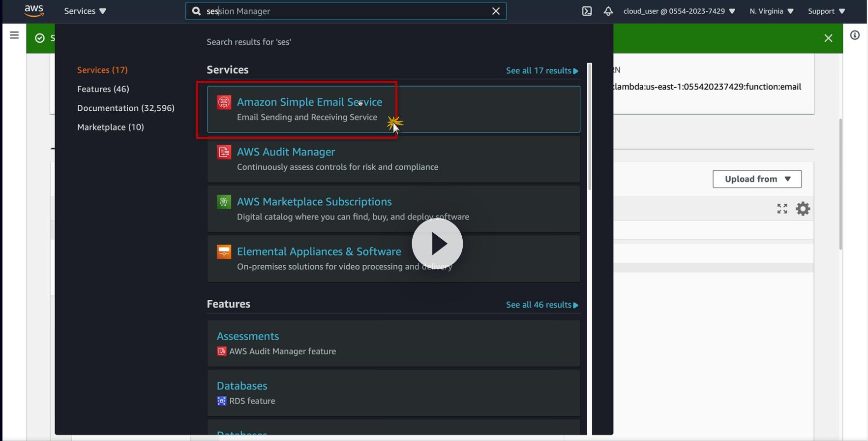
Task: Expand the Services dropdown menu
Action: [85, 11]
